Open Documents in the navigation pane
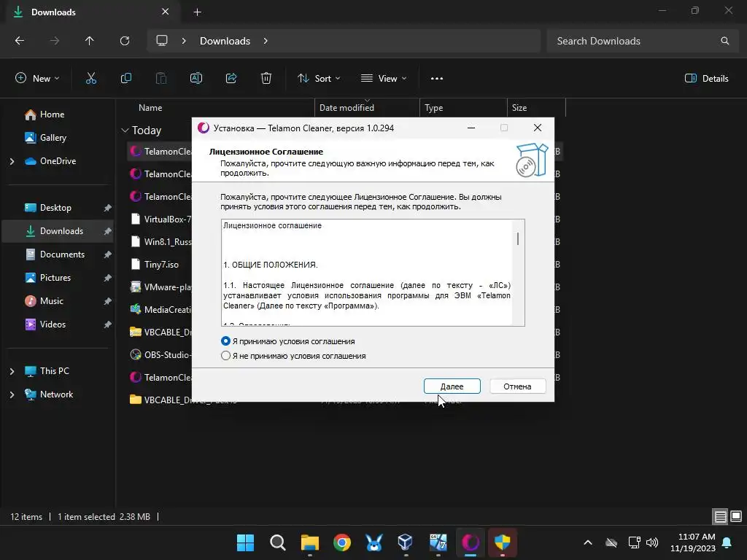This screenshot has height=560, width=747. 62,254
